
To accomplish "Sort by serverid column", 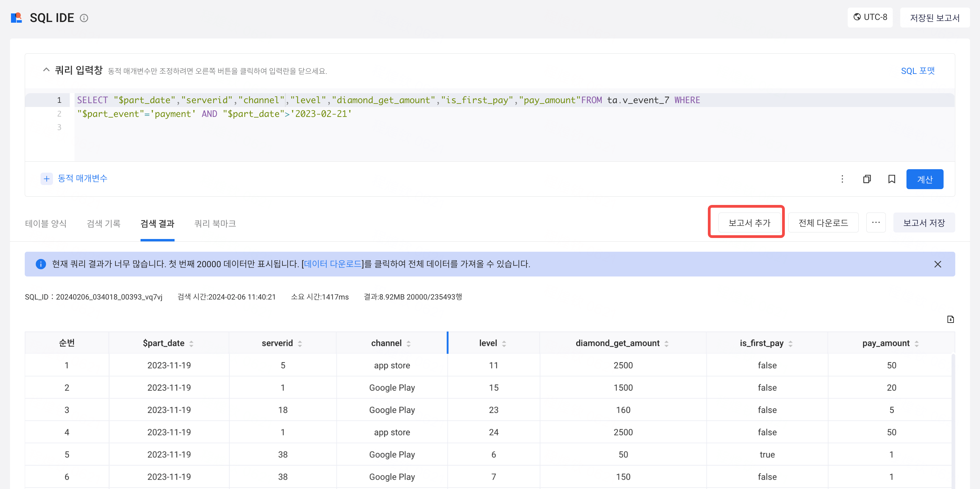I will pyautogui.click(x=300, y=344).
